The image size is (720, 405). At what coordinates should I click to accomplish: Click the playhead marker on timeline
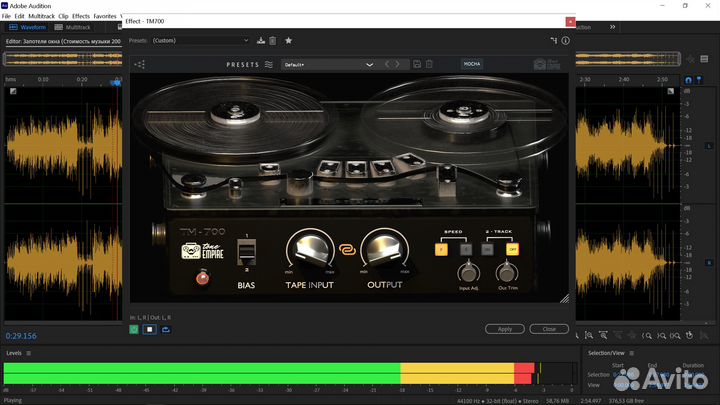(x=116, y=82)
